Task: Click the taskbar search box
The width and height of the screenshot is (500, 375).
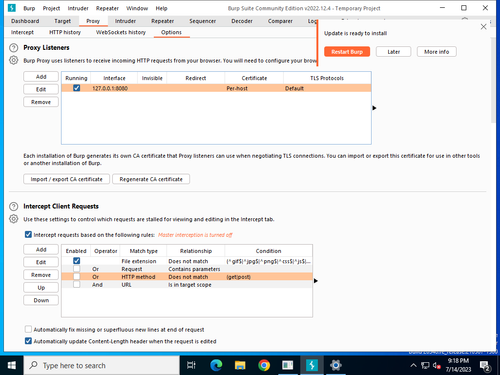Action: 101,365
